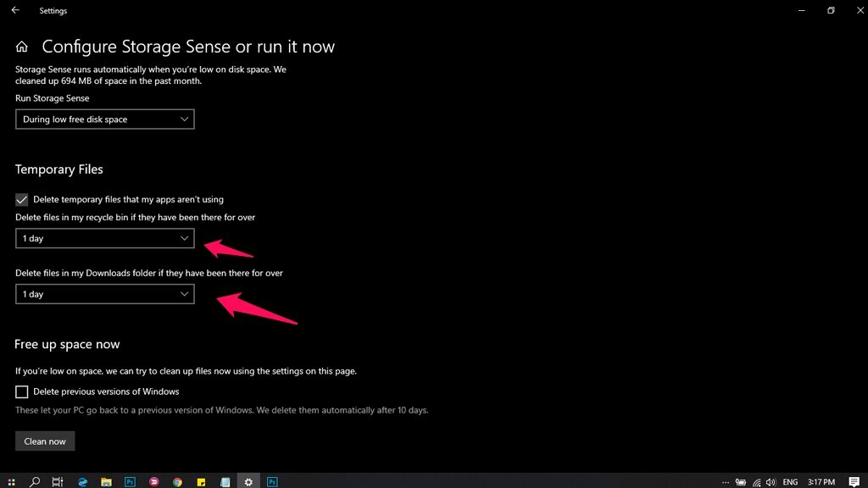Open the Settings home icon
The height and width of the screenshot is (488, 868).
pos(21,47)
